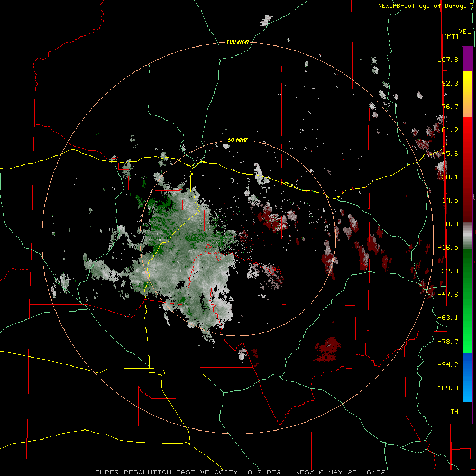476x476 pixels.
Task: Click the blue segment of velocity scale
Action: [467, 377]
